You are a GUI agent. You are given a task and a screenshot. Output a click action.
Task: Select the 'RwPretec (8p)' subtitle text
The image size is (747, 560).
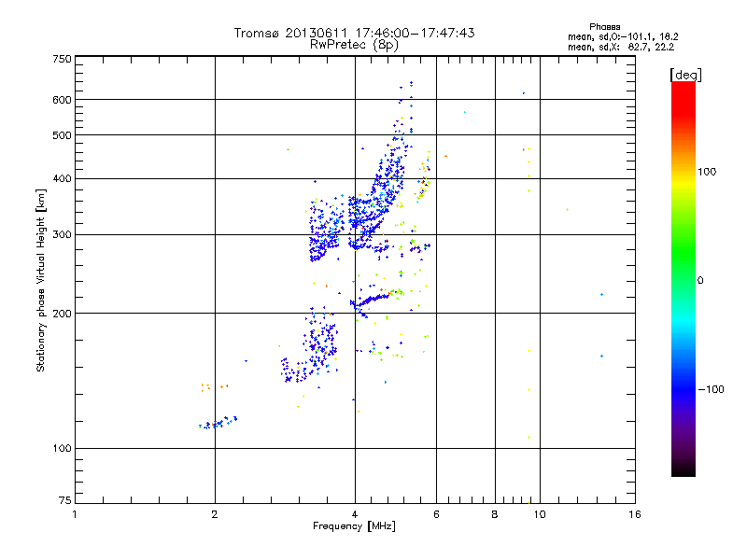point(354,45)
